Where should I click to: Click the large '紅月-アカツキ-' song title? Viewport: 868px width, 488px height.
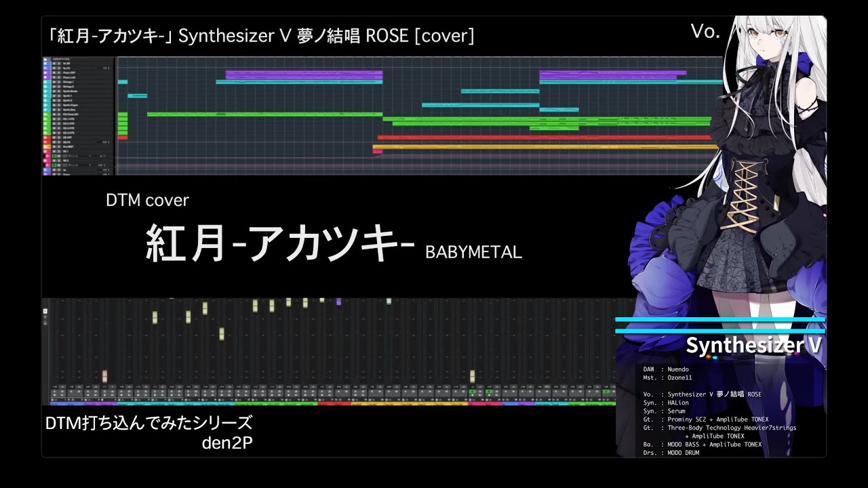[280, 244]
